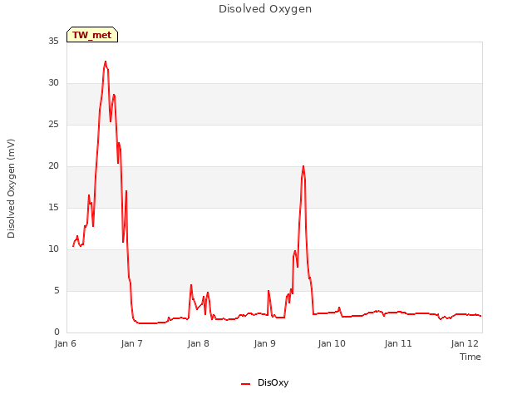Click the Jan 10 date tick label
This screenshot has width=532, height=399.
pyautogui.click(x=332, y=343)
